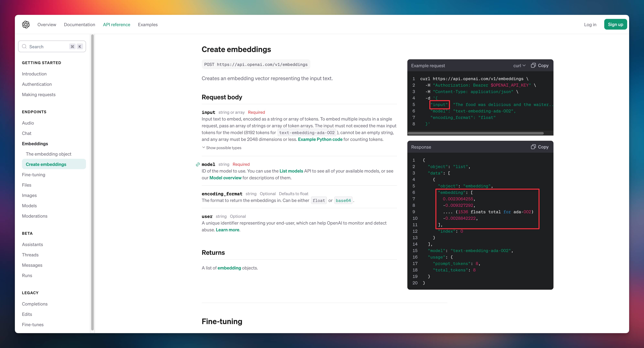Screen dimensions: 644x348
Task: Click the ⌘ shortcut key badge
Action: click(72, 47)
